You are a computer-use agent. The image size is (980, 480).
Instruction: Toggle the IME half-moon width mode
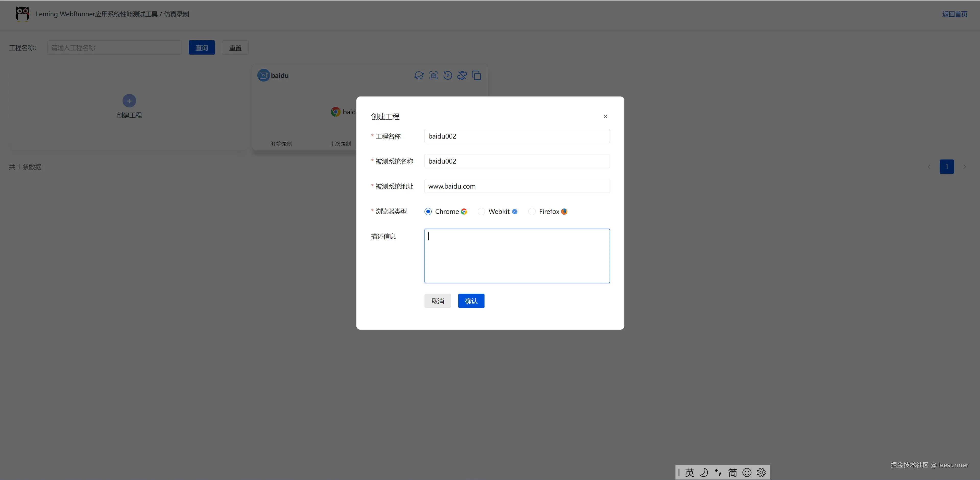point(704,472)
